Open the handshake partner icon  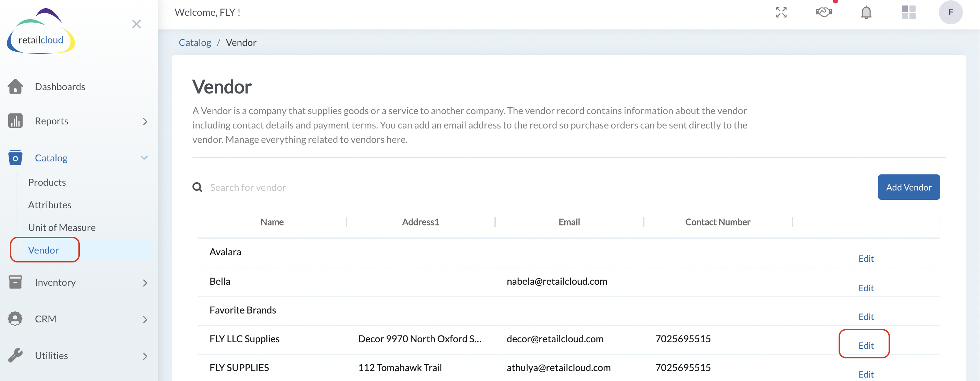(x=823, y=12)
